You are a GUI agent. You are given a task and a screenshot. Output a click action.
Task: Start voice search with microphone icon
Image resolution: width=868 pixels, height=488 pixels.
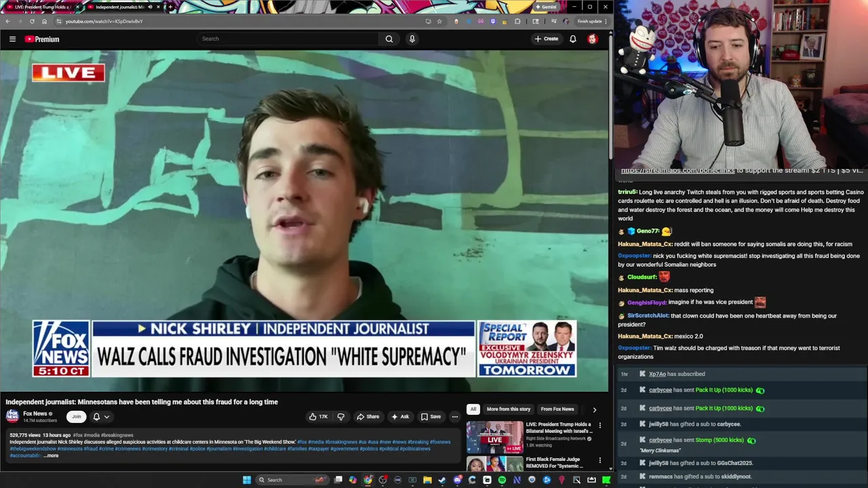(x=412, y=39)
